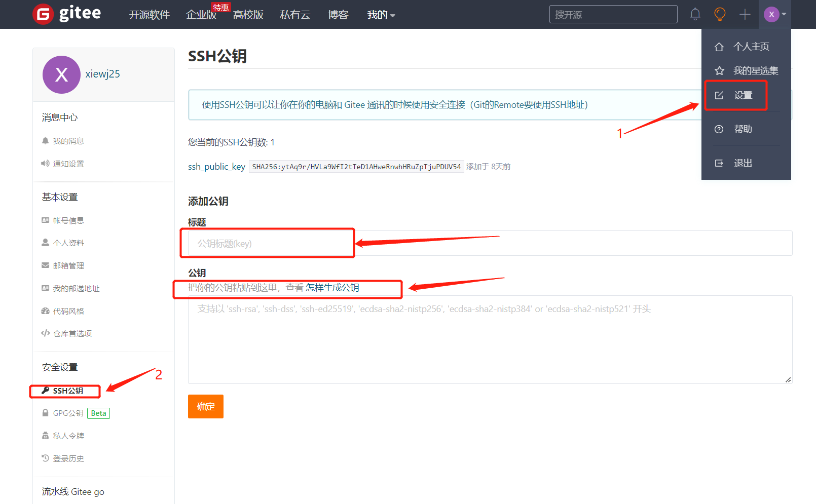
Task: Click the 添加于 8天前 text
Action: coord(488,167)
